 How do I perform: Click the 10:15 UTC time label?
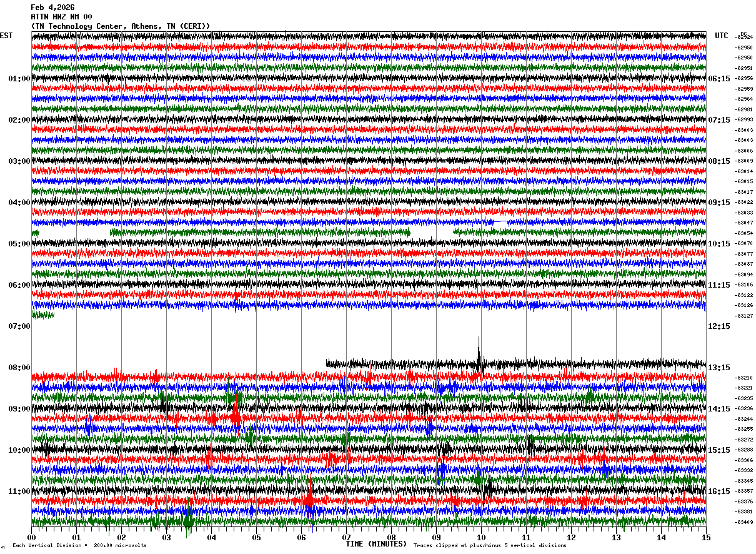tap(719, 244)
